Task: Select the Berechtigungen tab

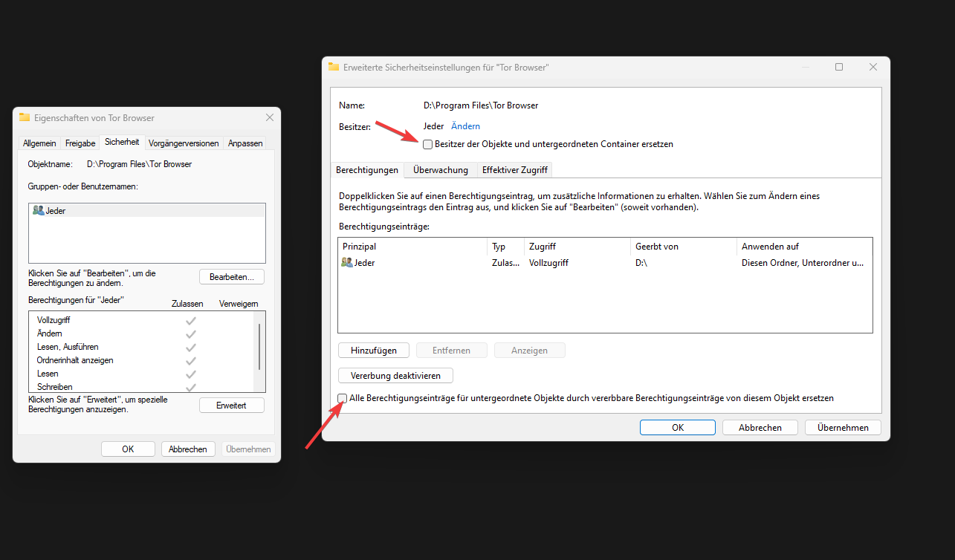Action: coord(367,170)
